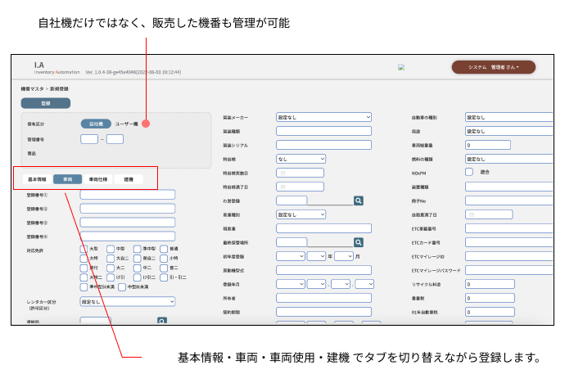Check the 普通 license checkbox
565x392 pixels.
164,249
